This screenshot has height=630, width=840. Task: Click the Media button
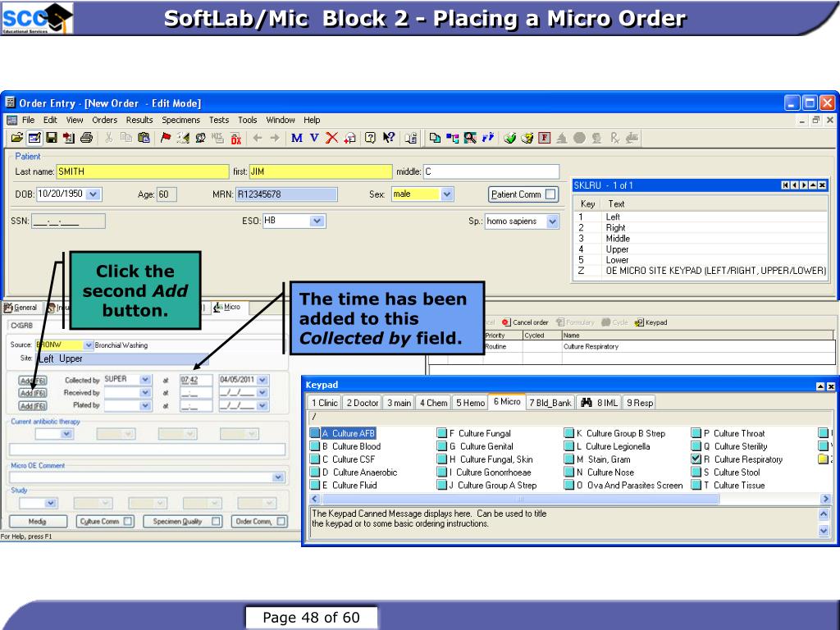point(38,521)
